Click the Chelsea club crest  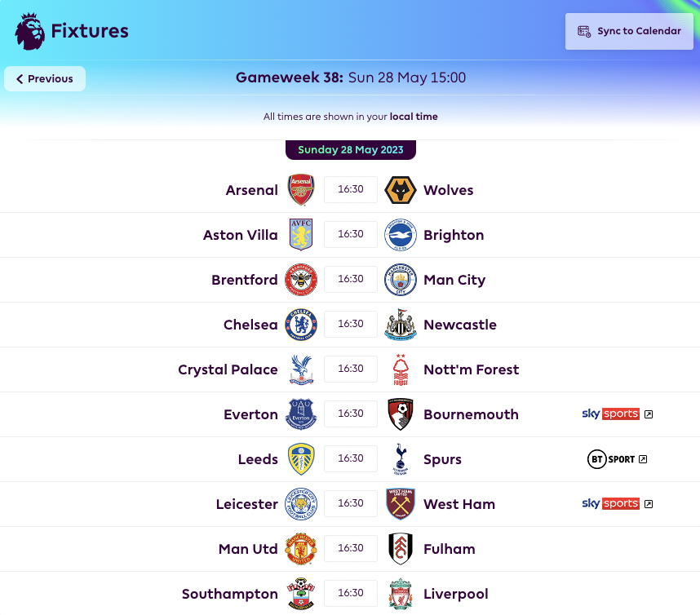pos(301,325)
